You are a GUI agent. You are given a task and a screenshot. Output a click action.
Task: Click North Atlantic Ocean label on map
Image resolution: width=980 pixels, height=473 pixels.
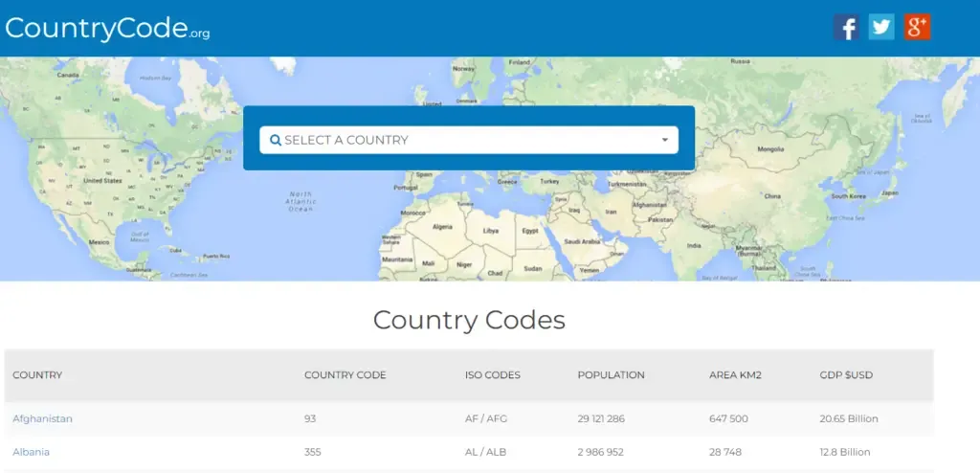[x=301, y=201]
